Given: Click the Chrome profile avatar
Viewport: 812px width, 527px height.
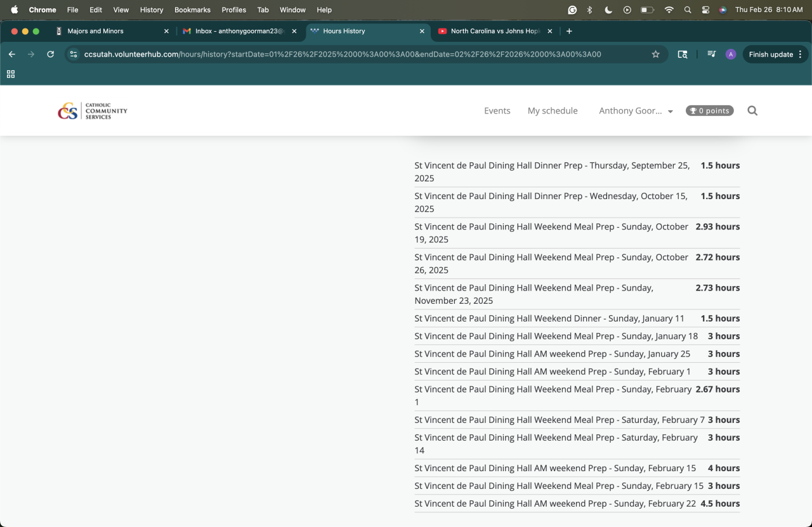Looking at the screenshot, I should coord(731,55).
